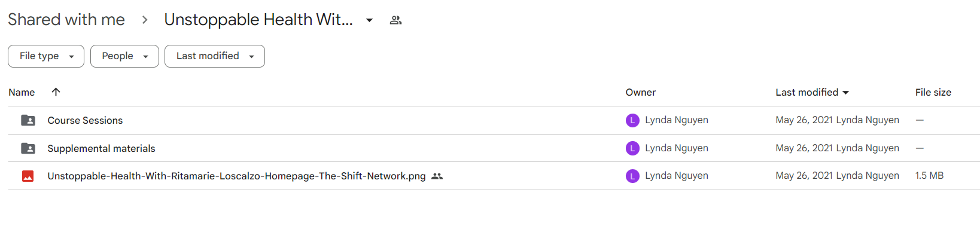Click the File size column header
Screen dimensions: 980x232
coord(933,92)
